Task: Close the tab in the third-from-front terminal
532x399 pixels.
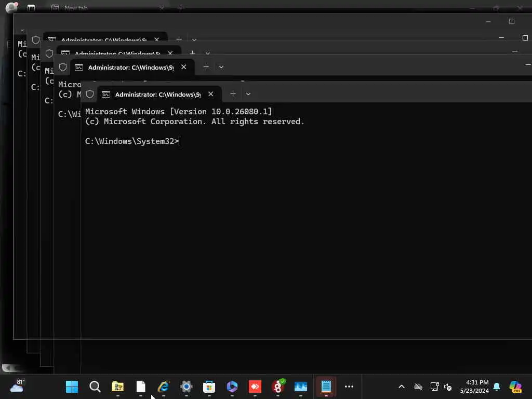Action: tap(170, 53)
